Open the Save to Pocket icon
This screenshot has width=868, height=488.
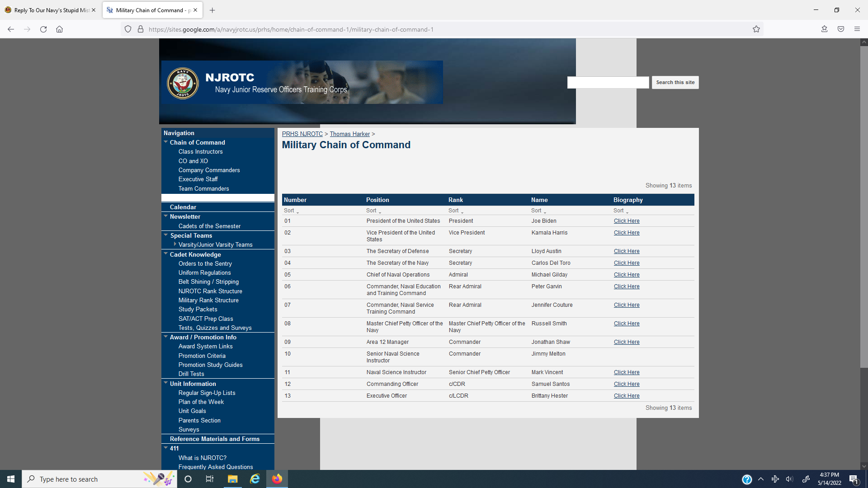pos(841,29)
